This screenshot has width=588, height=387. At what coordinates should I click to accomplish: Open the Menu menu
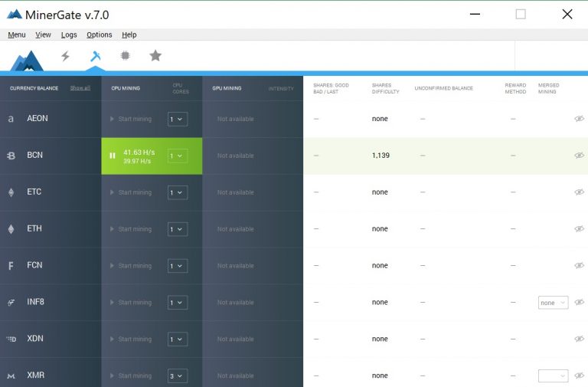[17, 34]
